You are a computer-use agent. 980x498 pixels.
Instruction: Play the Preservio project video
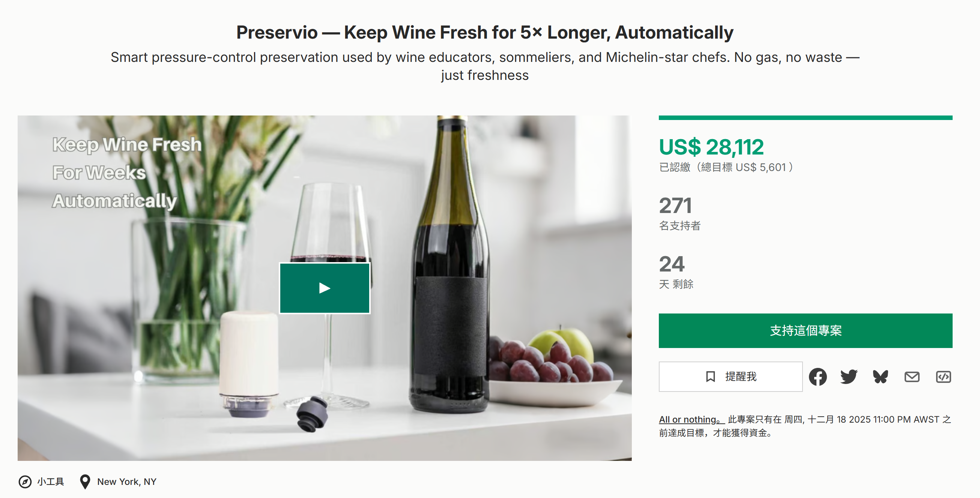click(325, 288)
